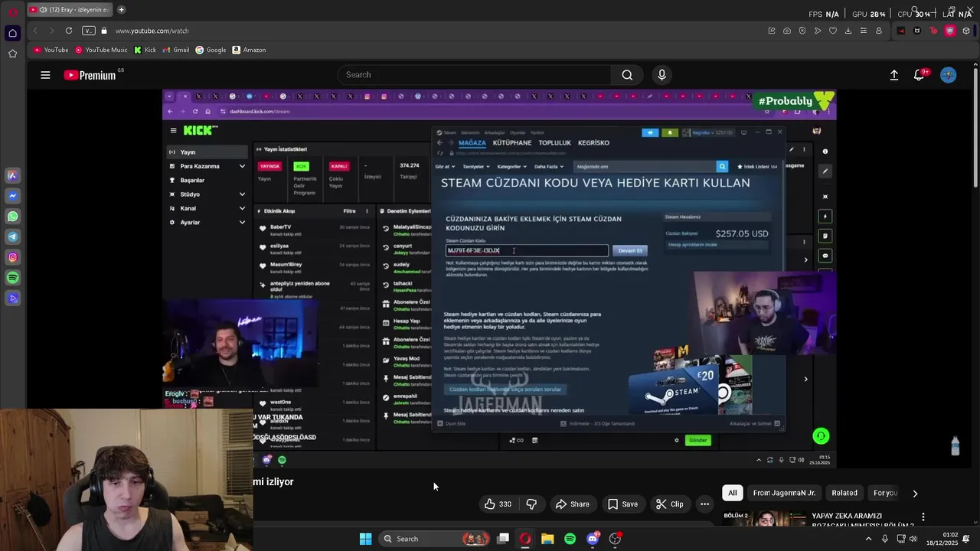Take a snapshot with camera icon

coord(787,31)
